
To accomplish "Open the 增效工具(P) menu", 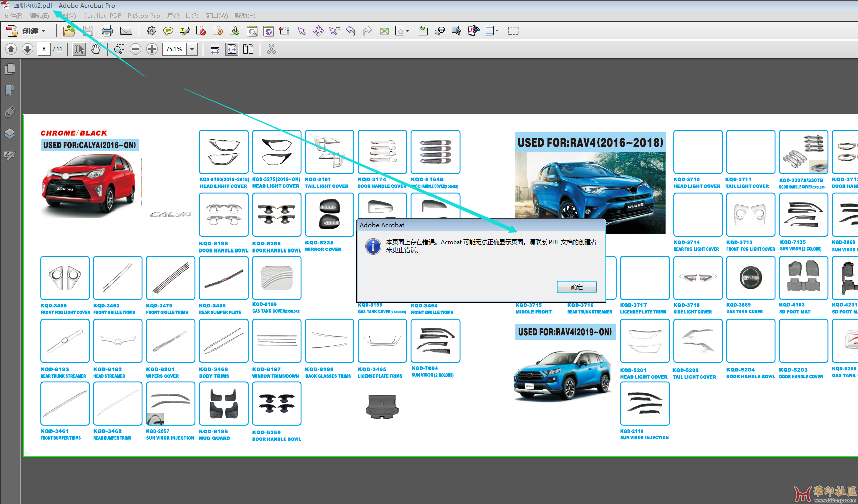I will [x=183, y=16].
